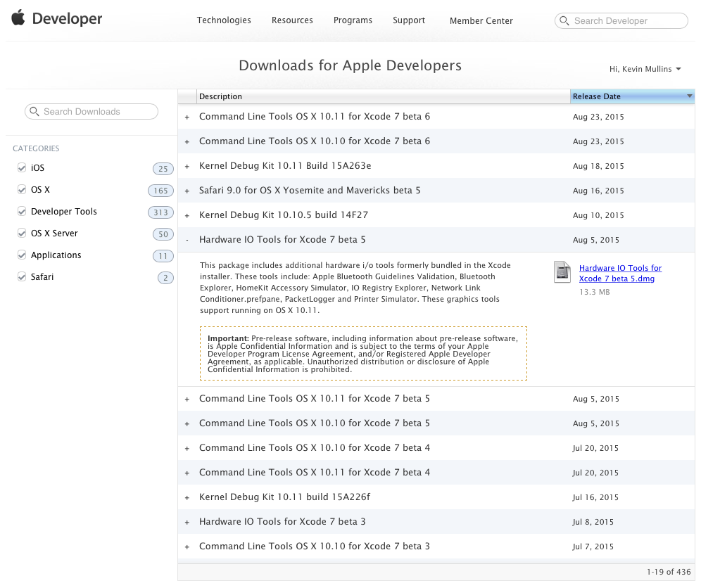Uncheck the OS X category filter
The height and width of the screenshot is (588, 701).
coord(21,189)
